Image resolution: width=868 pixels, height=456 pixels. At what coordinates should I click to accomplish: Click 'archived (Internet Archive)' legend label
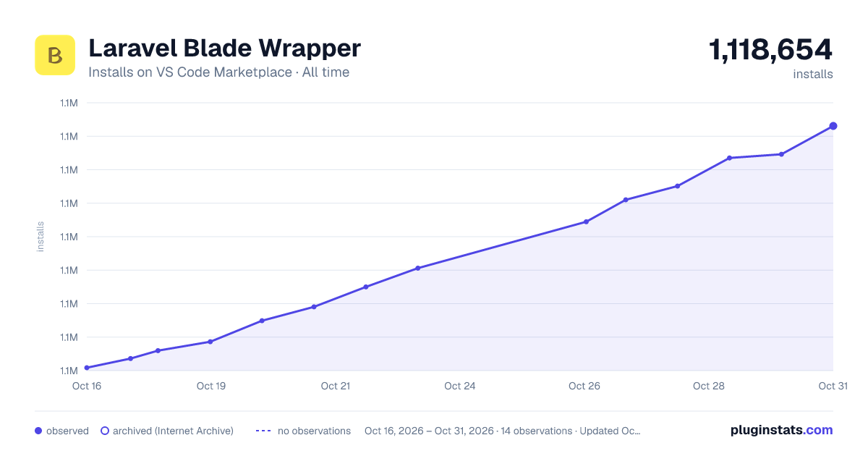coord(173,431)
